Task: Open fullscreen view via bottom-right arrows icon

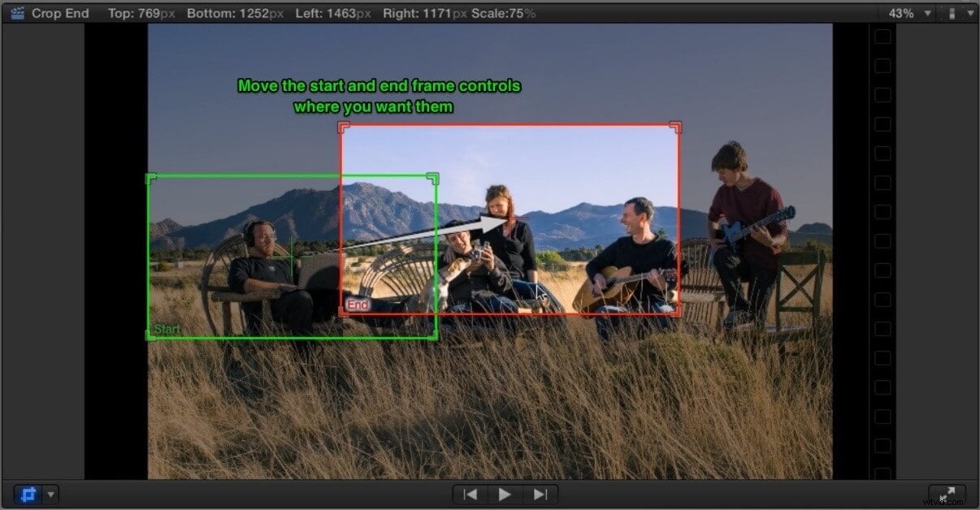Action: [x=948, y=493]
